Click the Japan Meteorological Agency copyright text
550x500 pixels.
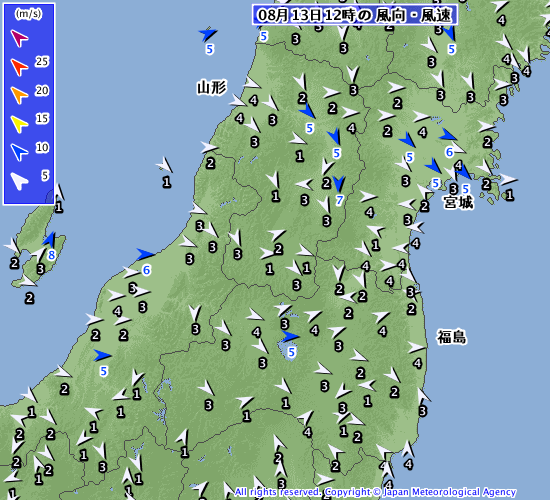tap(375, 492)
